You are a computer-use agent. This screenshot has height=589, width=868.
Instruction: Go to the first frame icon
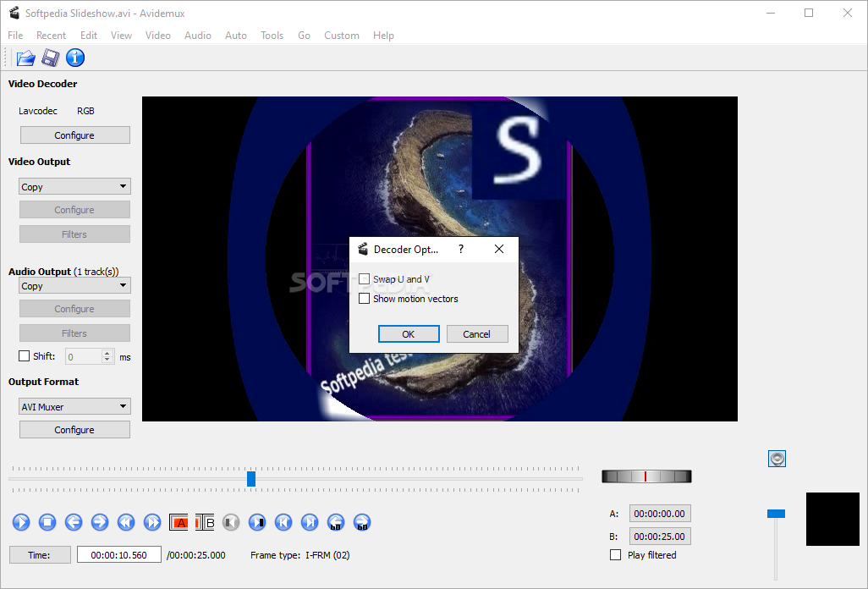pyautogui.click(x=283, y=522)
